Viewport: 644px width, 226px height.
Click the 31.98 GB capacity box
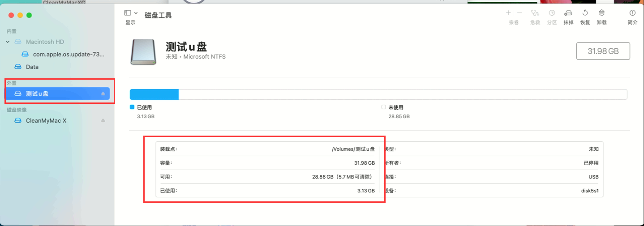pyautogui.click(x=603, y=51)
